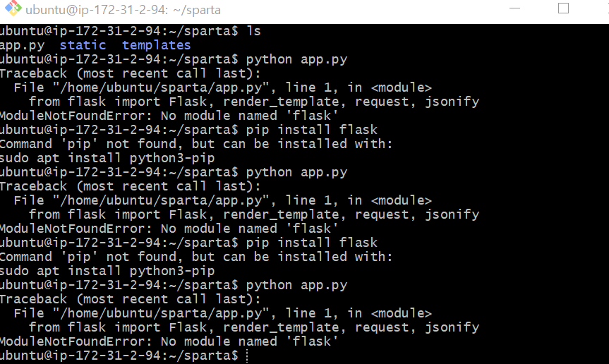The height and width of the screenshot is (364, 609).
Task: Click the blue "templates" directory name
Action: pos(156,45)
